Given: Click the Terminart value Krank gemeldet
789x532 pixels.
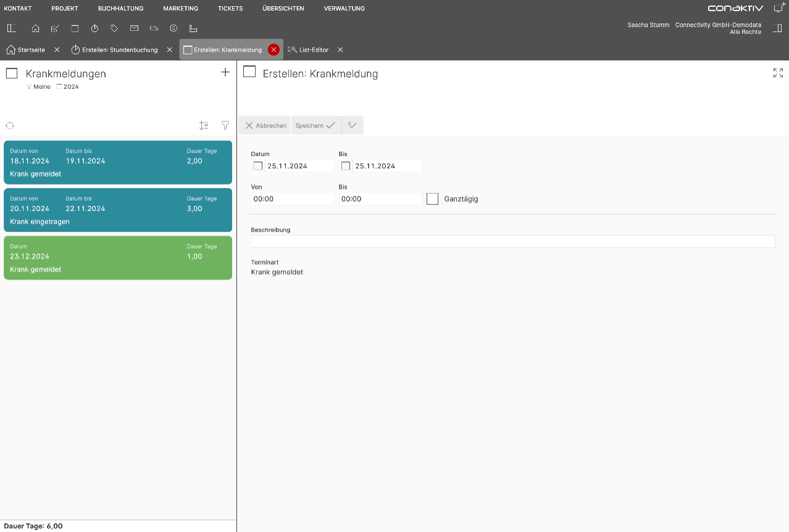Looking at the screenshot, I should (x=277, y=272).
